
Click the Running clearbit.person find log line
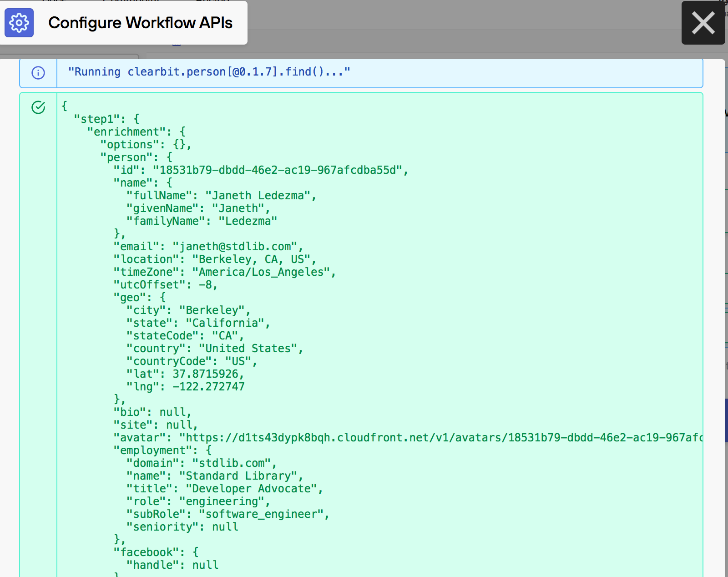[x=209, y=72]
